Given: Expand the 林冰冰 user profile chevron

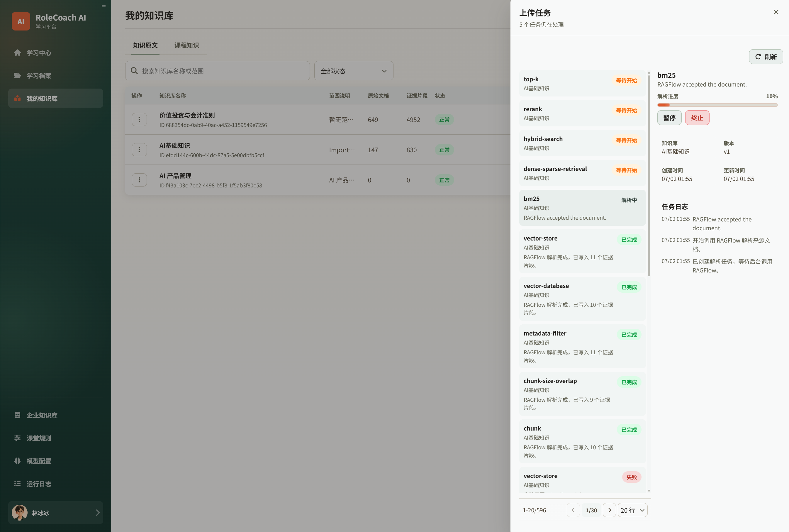Looking at the screenshot, I should (98, 512).
